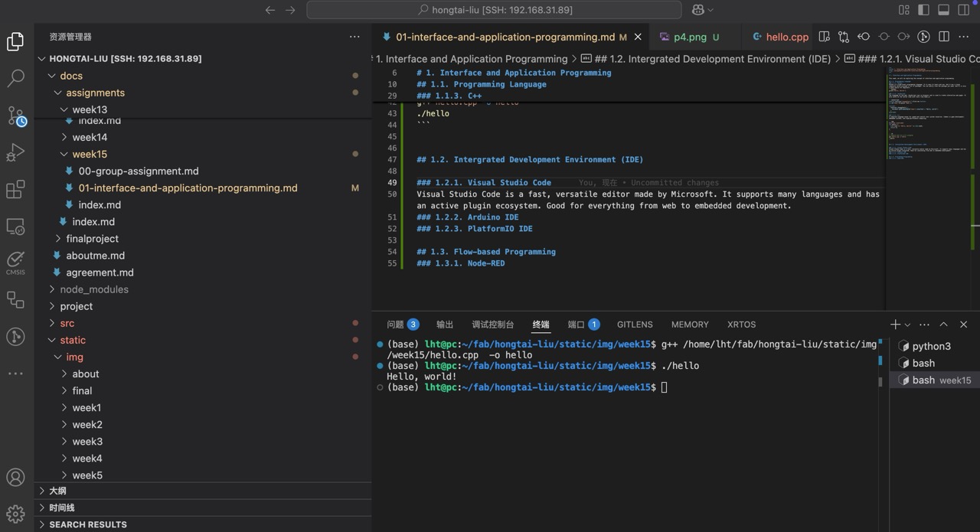Close the terminal panel
This screenshot has width=980, height=532.
(964, 325)
